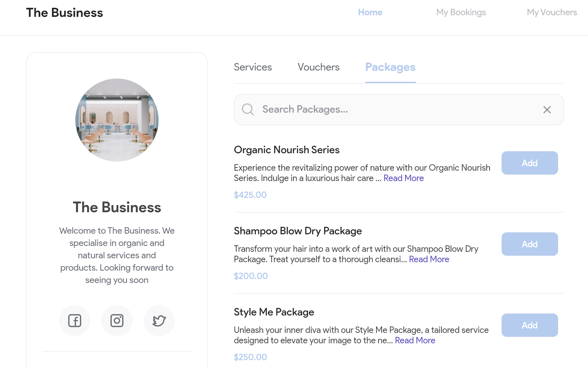Click the salon profile photo
Image resolution: width=588 pixels, height=368 pixels.
pyautogui.click(x=117, y=120)
